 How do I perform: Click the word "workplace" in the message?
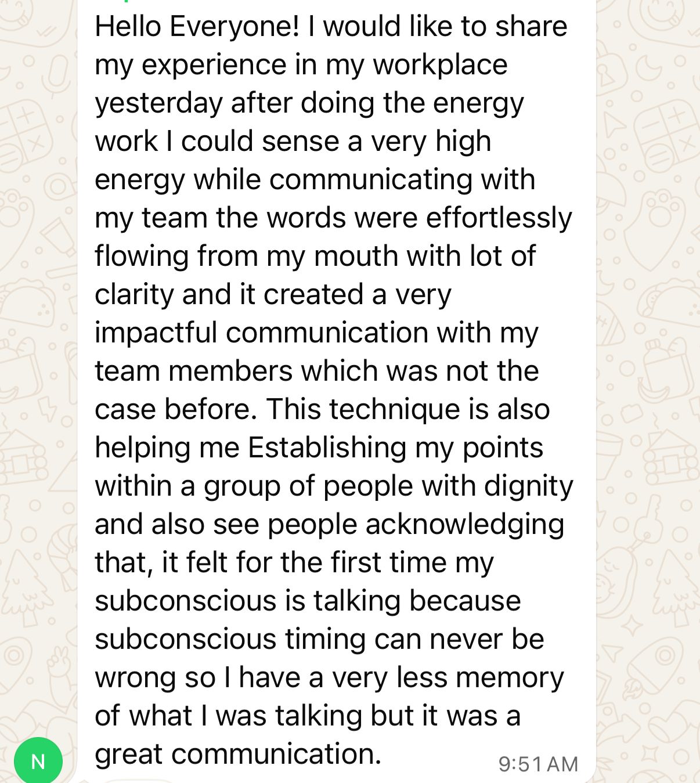[x=440, y=64]
